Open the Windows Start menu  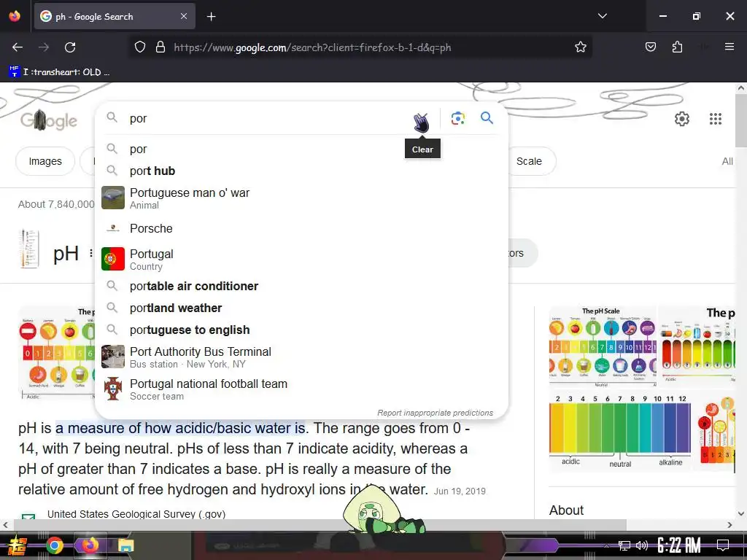pos(18,545)
